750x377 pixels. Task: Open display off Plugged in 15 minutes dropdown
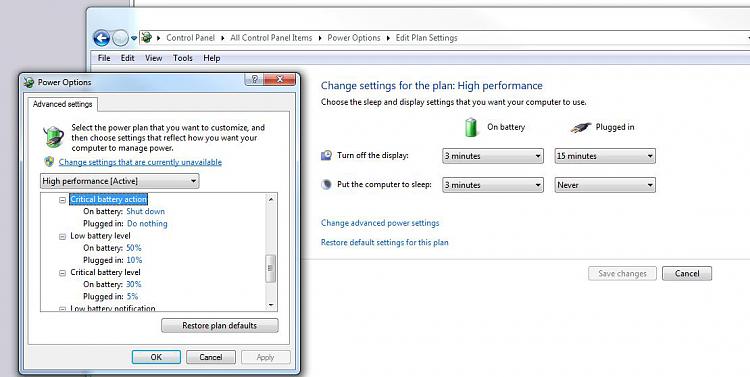[605, 156]
